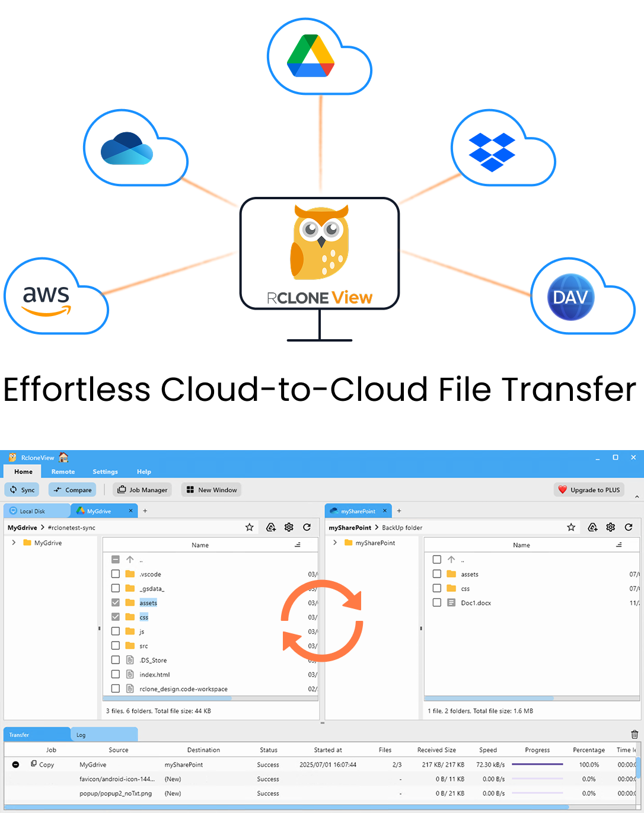Viewport: 644px width, 813px height.
Task: Check the checkbox for the js folder
Action: coord(115,631)
